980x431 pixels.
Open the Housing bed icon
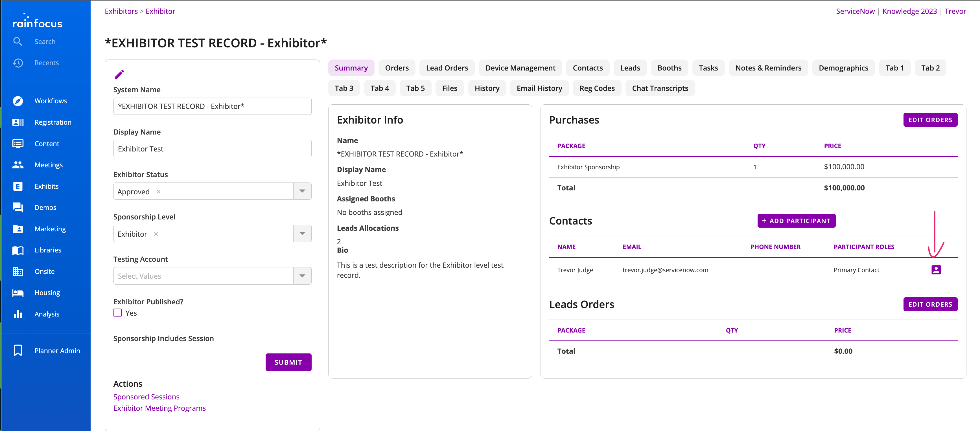tap(18, 293)
